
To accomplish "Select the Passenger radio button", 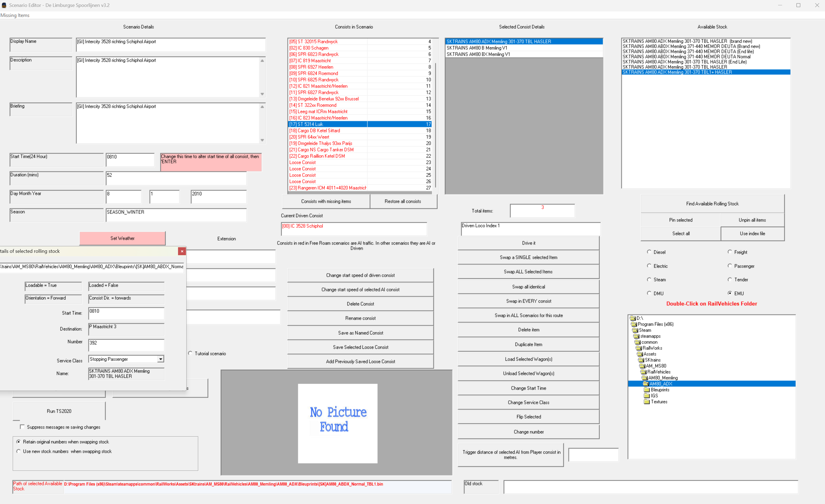I will pyautogui.click(x=730, y=266).
